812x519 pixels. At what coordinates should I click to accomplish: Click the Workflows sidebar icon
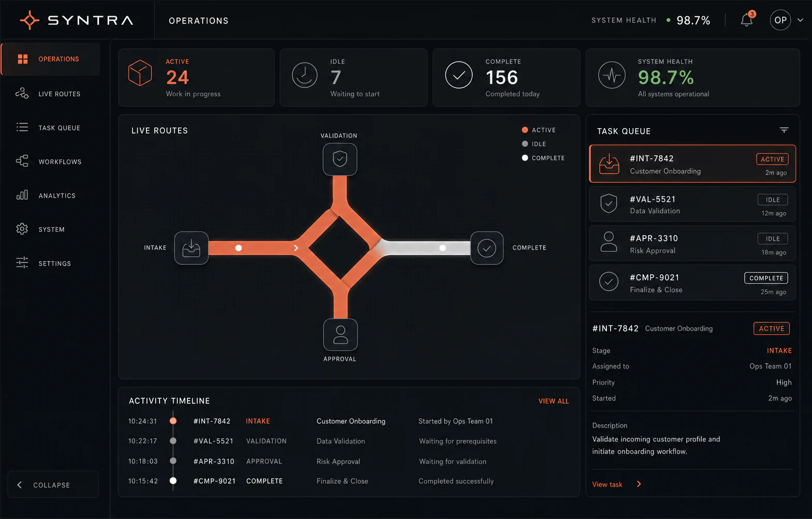coord(22,161)
